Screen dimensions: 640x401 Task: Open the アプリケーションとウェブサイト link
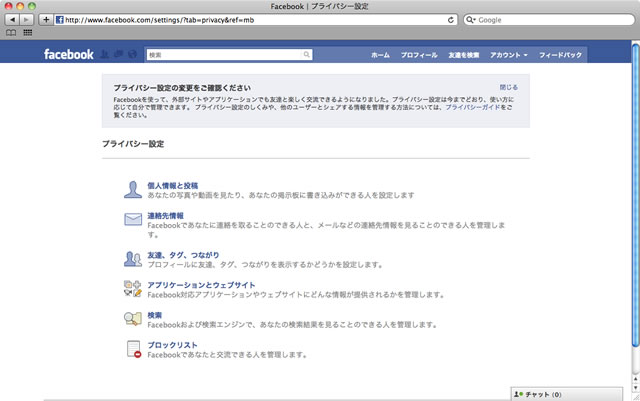[x=201, y=285]
